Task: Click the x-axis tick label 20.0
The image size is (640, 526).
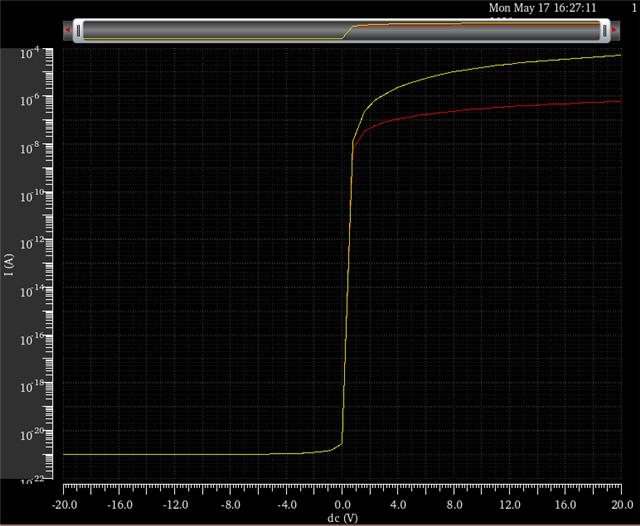Action: (622, 505)
